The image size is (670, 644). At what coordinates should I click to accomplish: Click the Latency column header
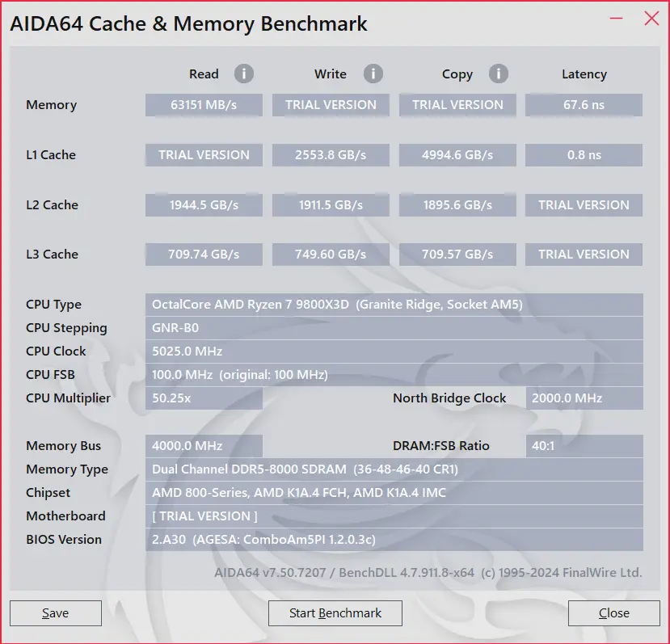584,74
